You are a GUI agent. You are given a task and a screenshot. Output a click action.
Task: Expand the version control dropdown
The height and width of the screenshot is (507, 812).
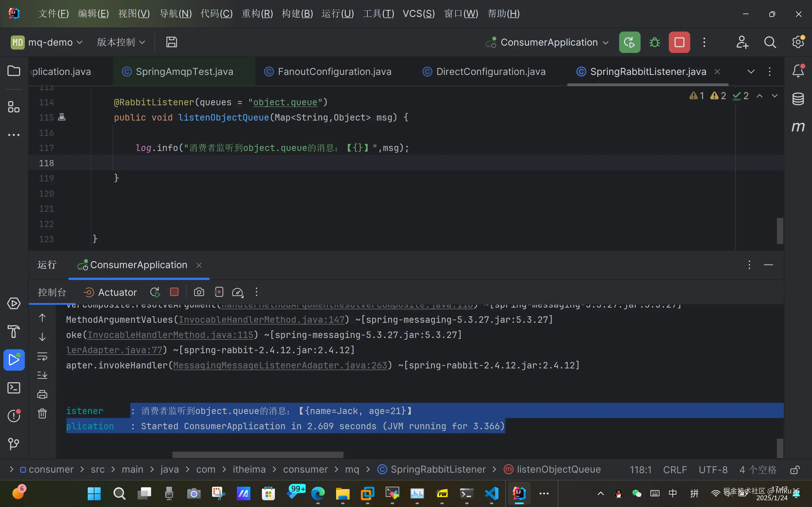[121, 42]
